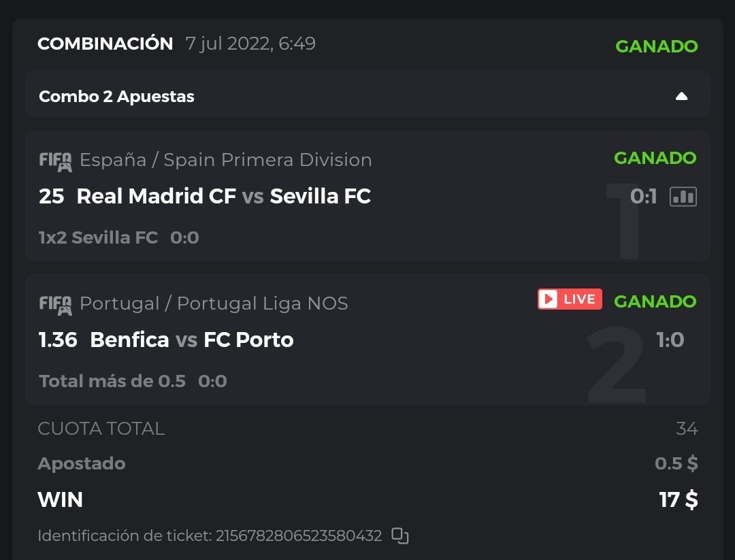Click España / Spain Primera Division league
Viewport: 735px width, 560px height.
225,160
